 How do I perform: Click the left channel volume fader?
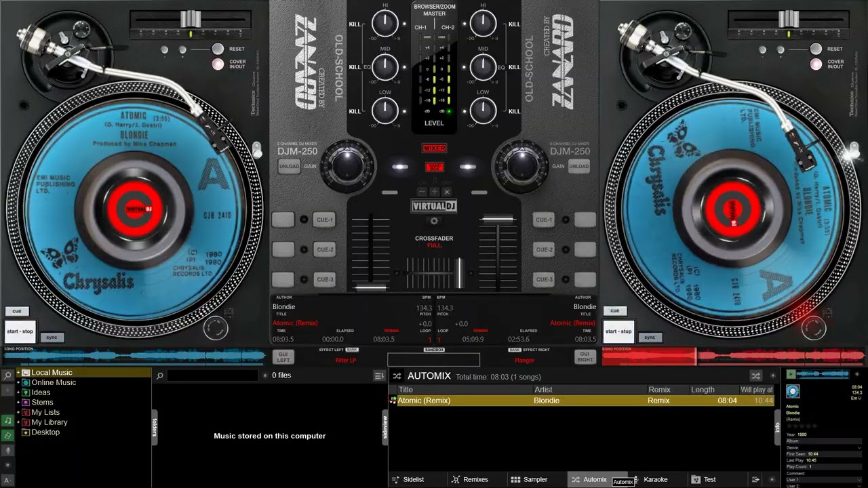pyautogui.click(x=370, y=287)
